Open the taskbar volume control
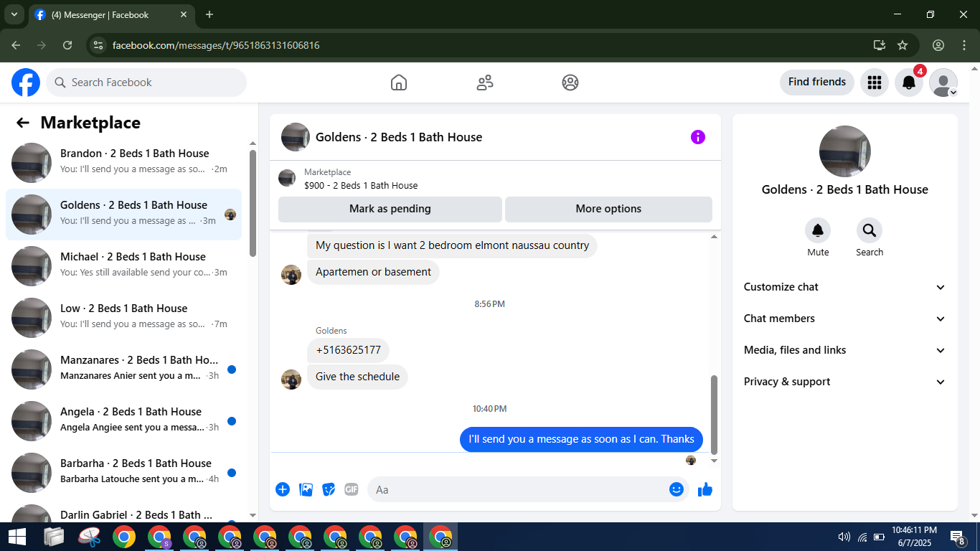 pos(844,537)
